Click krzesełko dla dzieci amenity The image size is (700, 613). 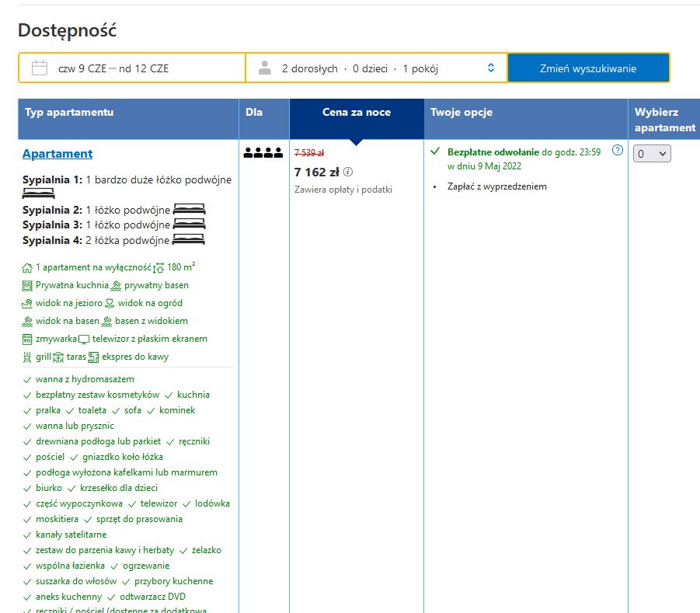[x=119, y=488]
